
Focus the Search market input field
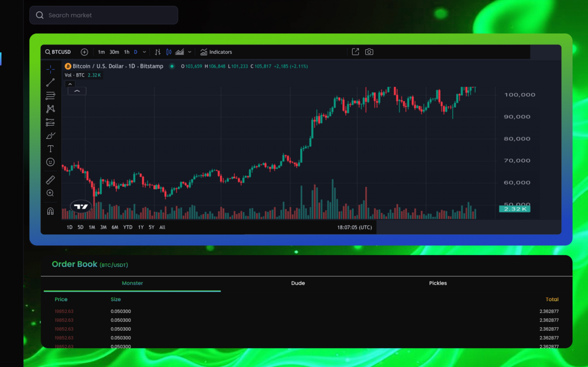104,15
